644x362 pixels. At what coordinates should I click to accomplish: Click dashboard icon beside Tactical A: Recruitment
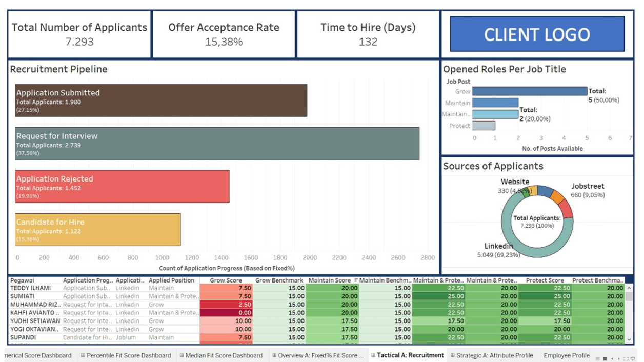coord(373,355)
